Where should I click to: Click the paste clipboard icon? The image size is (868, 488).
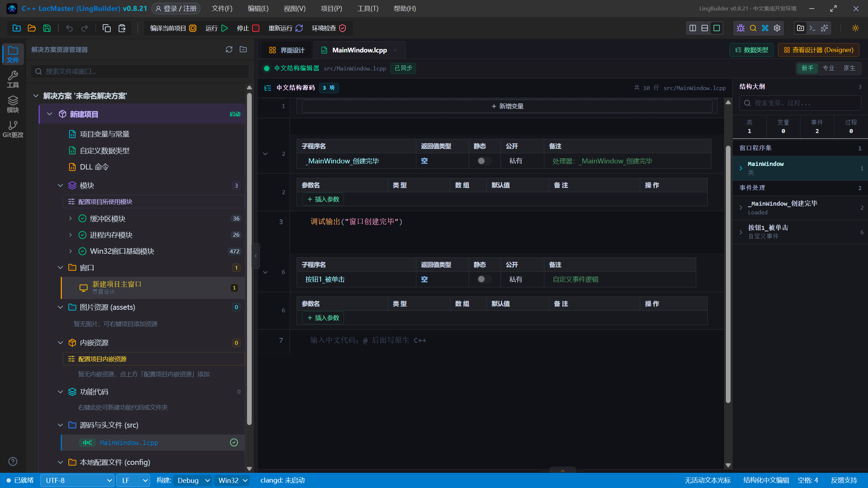pyautogui.click(x=122, y=28)
